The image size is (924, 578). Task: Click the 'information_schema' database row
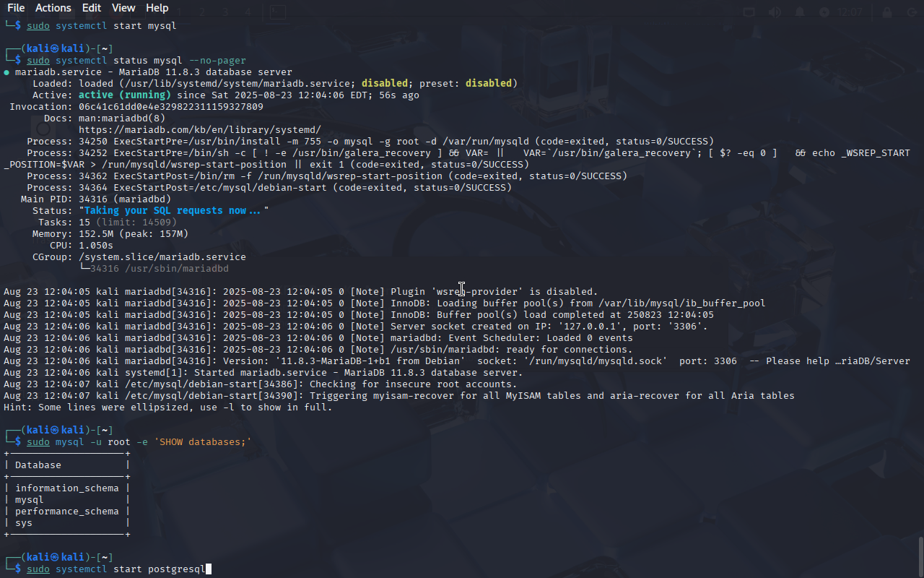click(67, 488)
